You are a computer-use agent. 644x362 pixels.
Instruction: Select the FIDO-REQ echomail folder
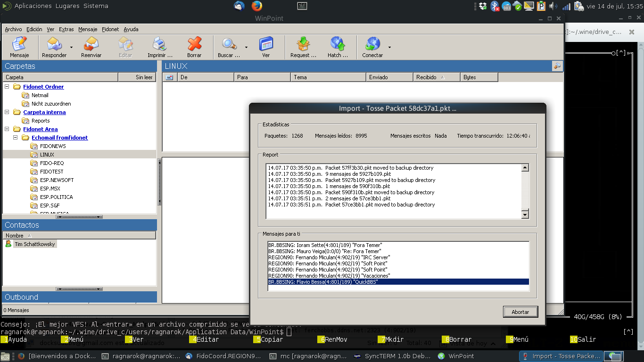tap(52, 163)
